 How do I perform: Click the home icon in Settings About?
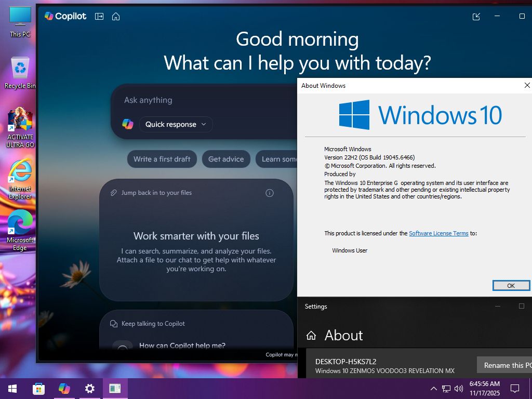pos(311,336)
